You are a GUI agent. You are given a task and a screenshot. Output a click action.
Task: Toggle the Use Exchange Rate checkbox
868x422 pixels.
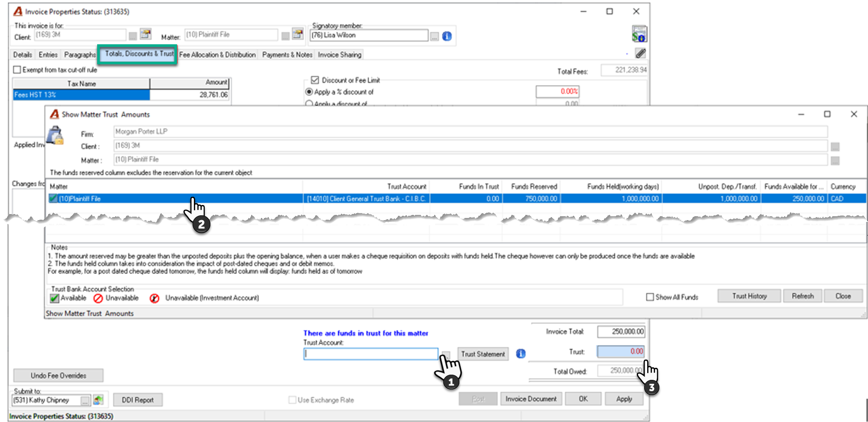tap(292, 400)
